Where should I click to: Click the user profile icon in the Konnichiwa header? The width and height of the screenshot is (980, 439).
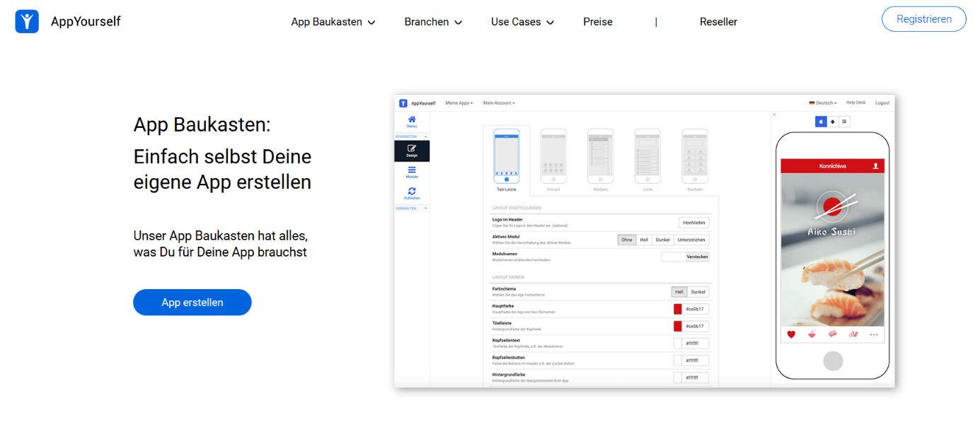876,166
